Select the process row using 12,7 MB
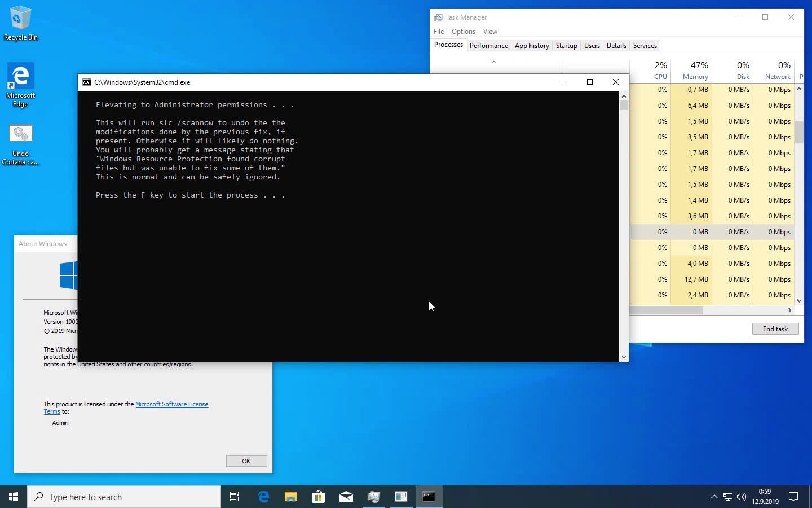This screenshot has width=812, height=508. pos(712,279)
